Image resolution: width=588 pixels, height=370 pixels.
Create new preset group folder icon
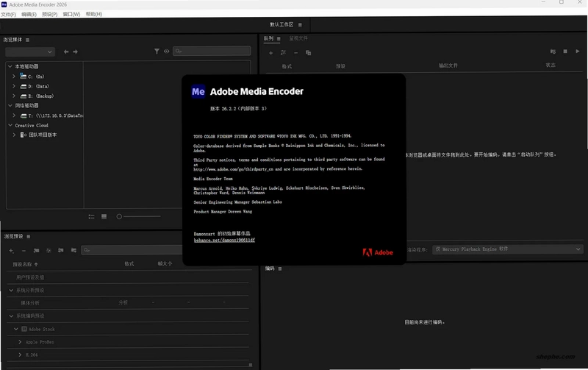(x=36, y=250)
